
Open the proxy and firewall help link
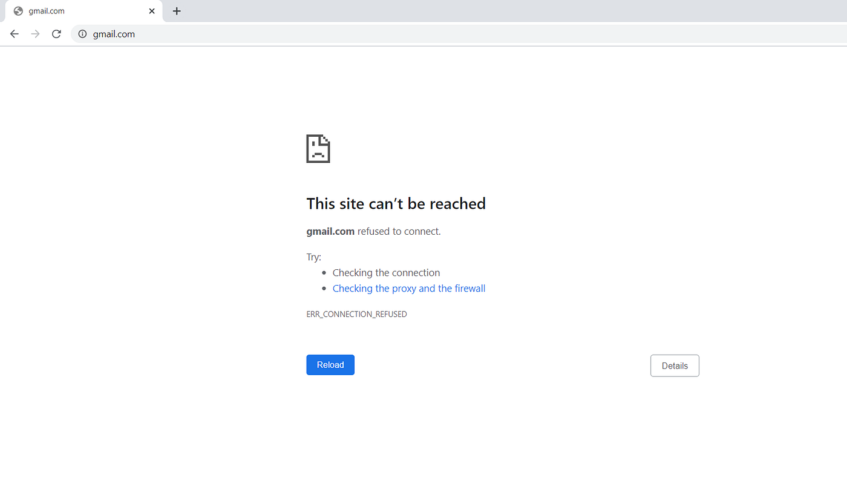pyautogui.click(x=409, y=288)
